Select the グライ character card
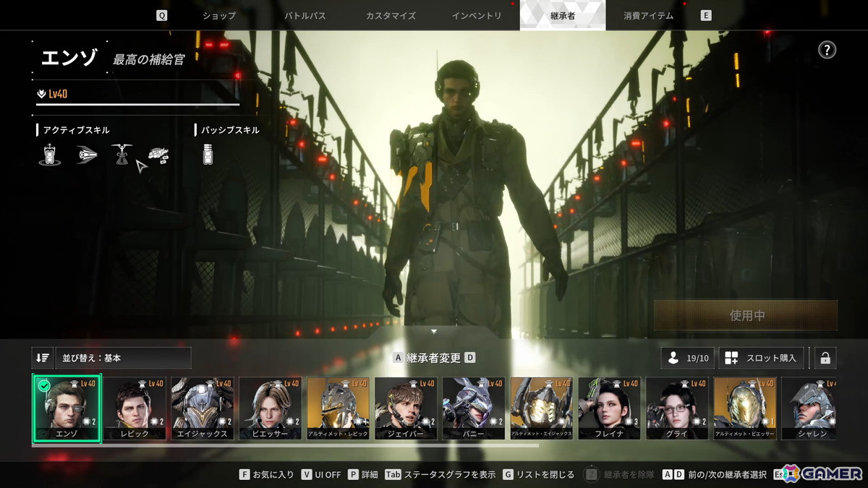 pos(678,408)
